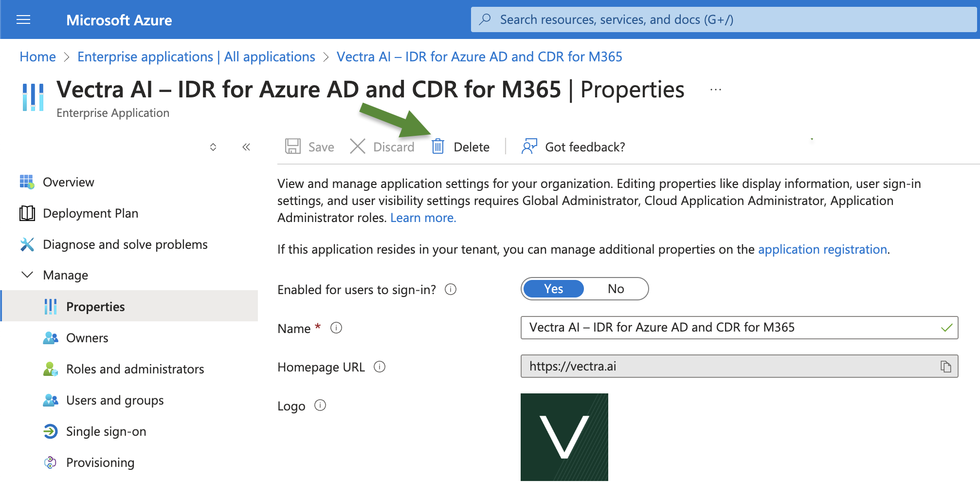
Task: Click info icon beside Homepage URL label
Action: coord(380,367)
